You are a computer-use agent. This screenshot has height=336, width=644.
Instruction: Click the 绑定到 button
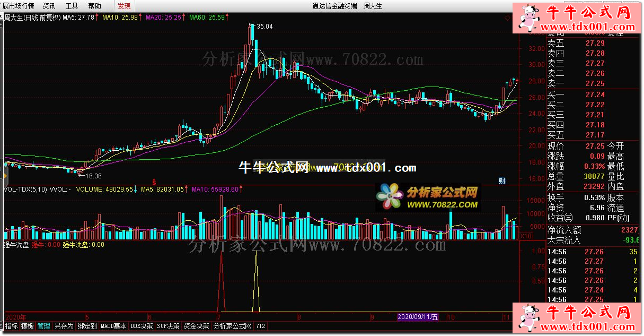pos(87,326)
